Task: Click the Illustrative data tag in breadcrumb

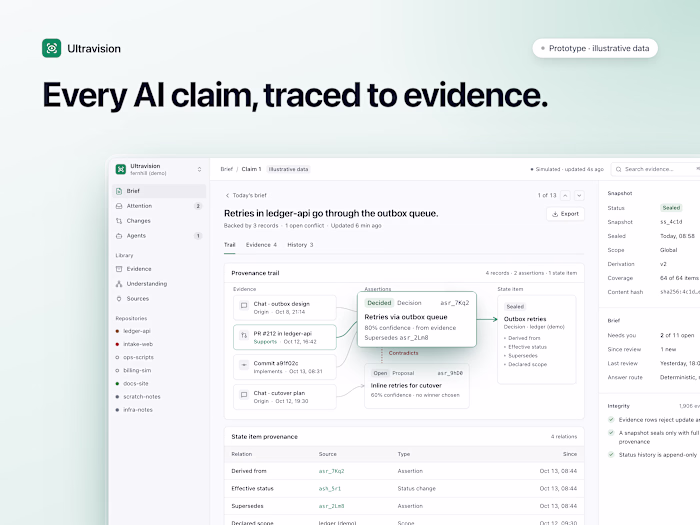Action: coord(288,169)
